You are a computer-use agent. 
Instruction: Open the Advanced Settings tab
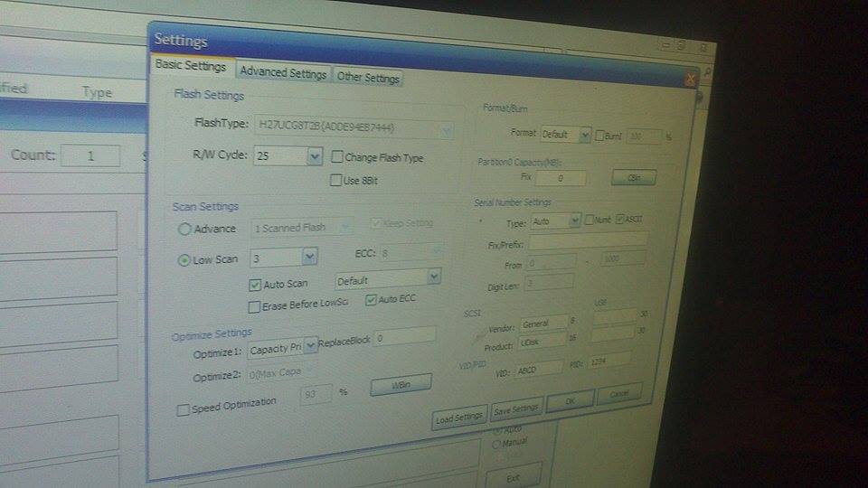click(x=283, y=72)
